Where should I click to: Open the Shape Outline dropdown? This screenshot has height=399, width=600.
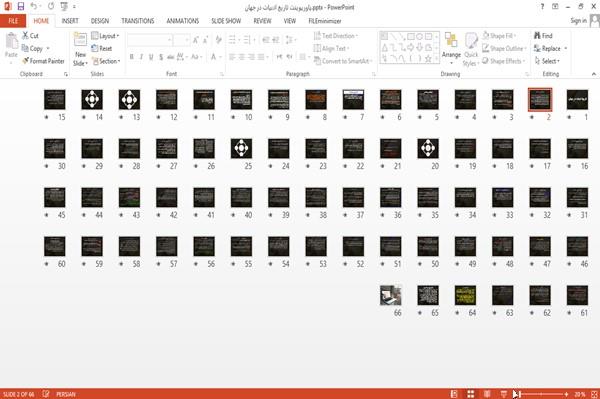tap(504, 48)
